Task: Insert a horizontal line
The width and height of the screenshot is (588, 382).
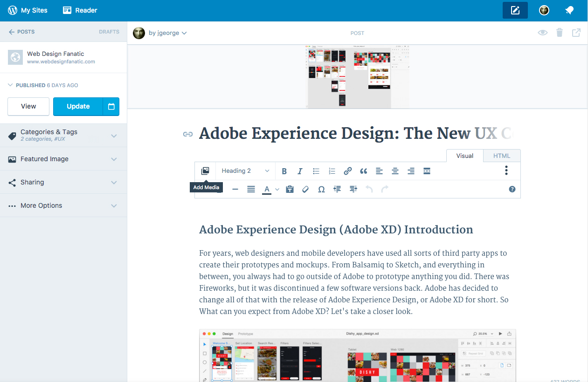Action: point(235,189)
